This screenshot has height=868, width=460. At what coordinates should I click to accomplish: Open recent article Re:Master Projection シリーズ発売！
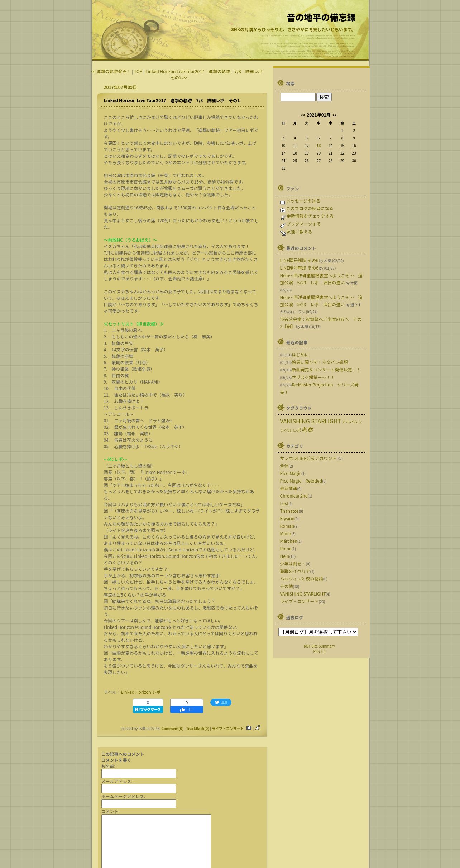click(319, 389)
